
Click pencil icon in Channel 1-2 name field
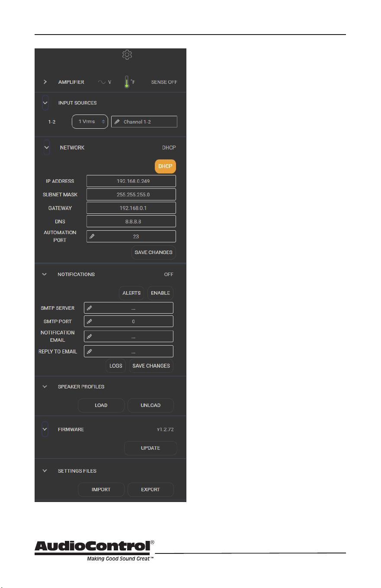point(117,122)
